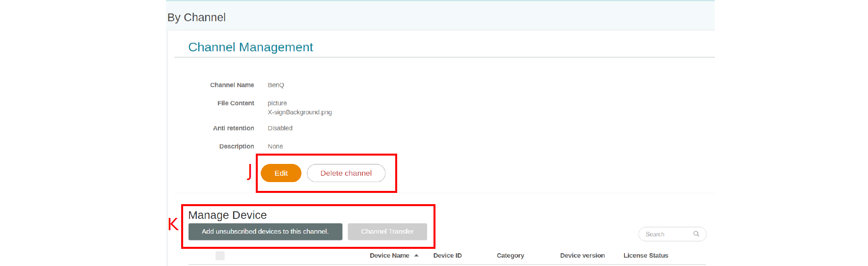The width and height of the screenshot is (868, 266).
Task: Click the Channel Transfer button
Action: click(387, 232)
